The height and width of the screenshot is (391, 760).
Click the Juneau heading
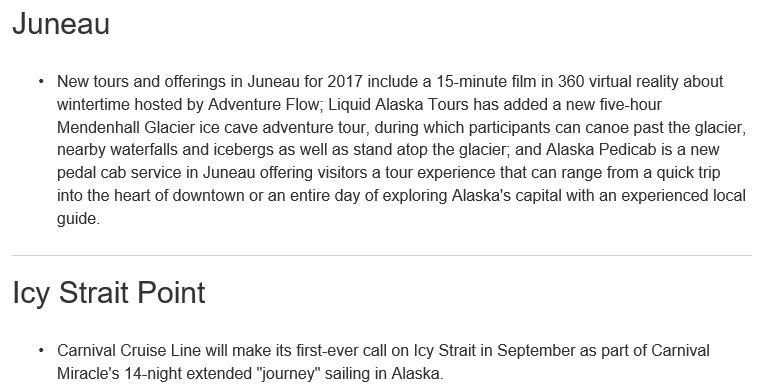(x=61, y=24)
